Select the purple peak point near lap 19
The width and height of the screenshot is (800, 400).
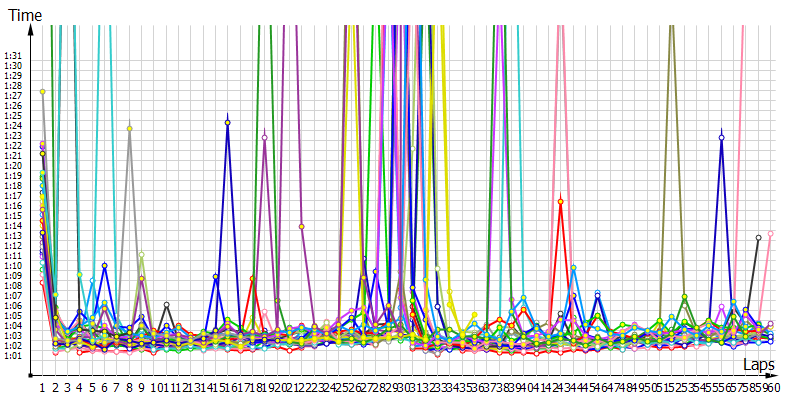coord(264,137)
